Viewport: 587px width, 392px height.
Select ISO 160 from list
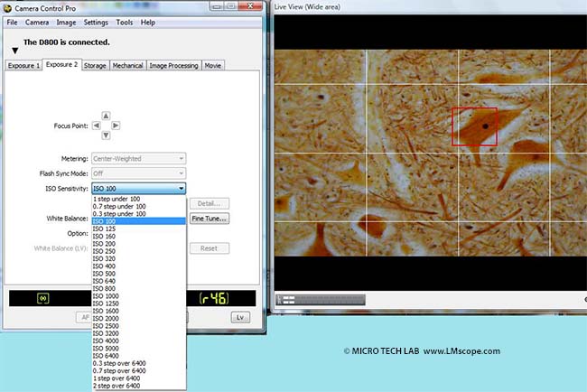[x=139, y=237]
